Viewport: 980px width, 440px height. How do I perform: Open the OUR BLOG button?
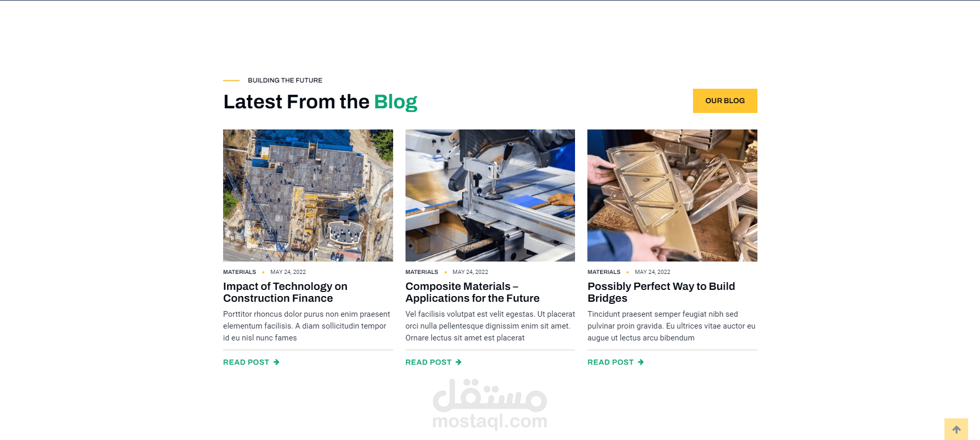coord(725,101)
